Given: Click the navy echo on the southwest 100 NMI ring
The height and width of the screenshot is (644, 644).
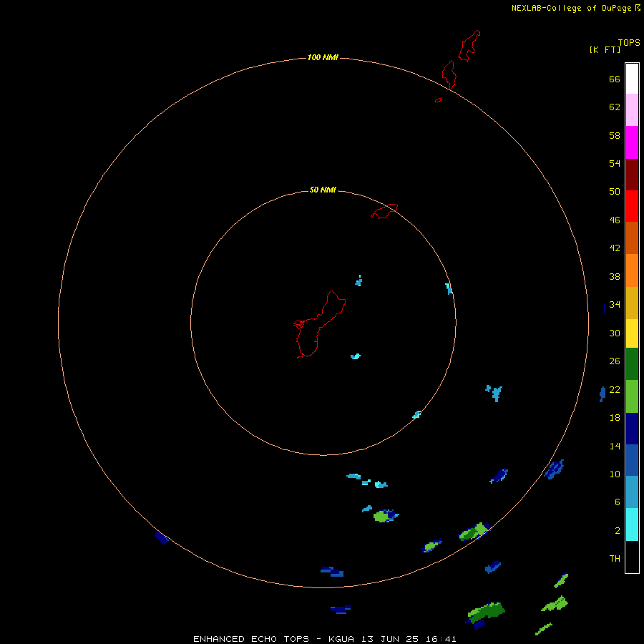Looking at the screenshot, I should [x=162, y=537].
